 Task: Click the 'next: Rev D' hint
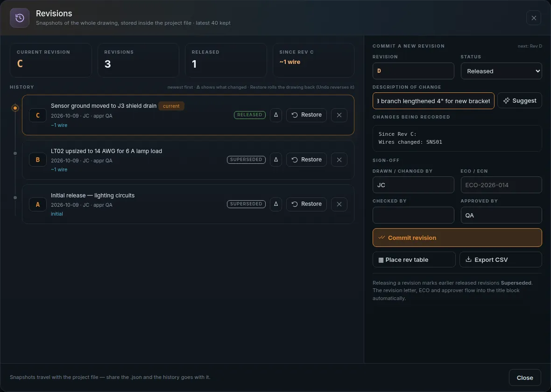530,46
